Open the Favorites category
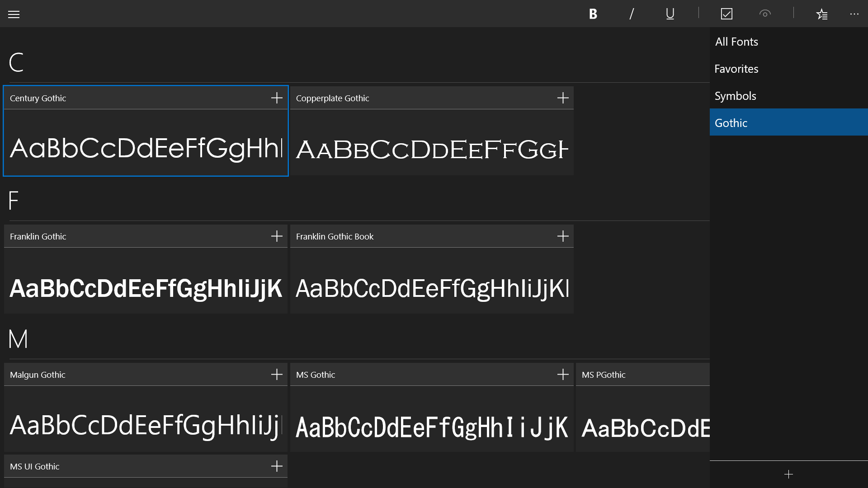 [736, 69]
